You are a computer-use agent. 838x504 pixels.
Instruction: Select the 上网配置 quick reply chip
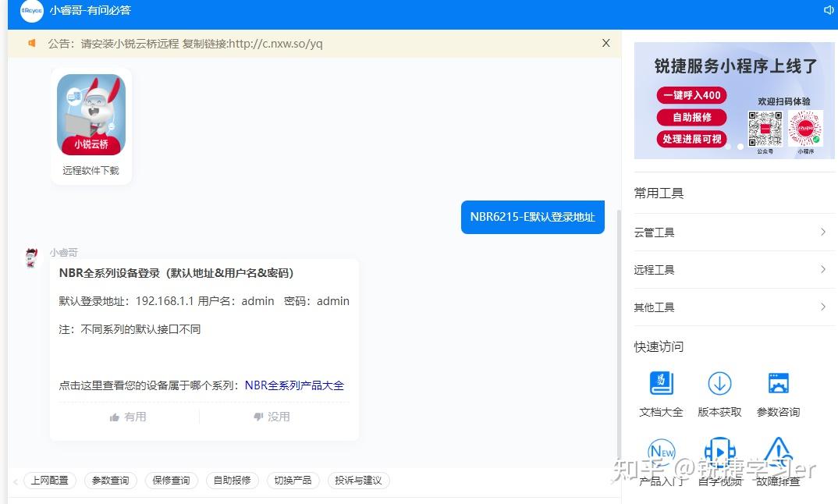[x=50, y=481]
